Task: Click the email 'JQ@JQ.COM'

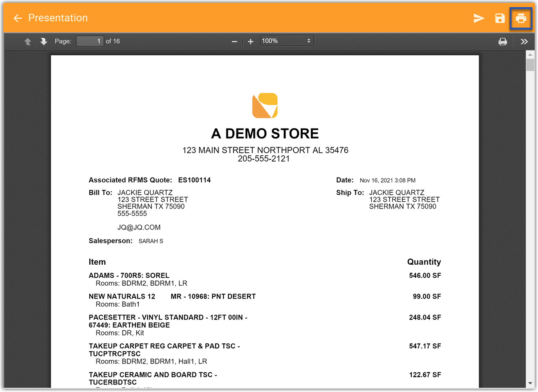Action: pos(139,227)
